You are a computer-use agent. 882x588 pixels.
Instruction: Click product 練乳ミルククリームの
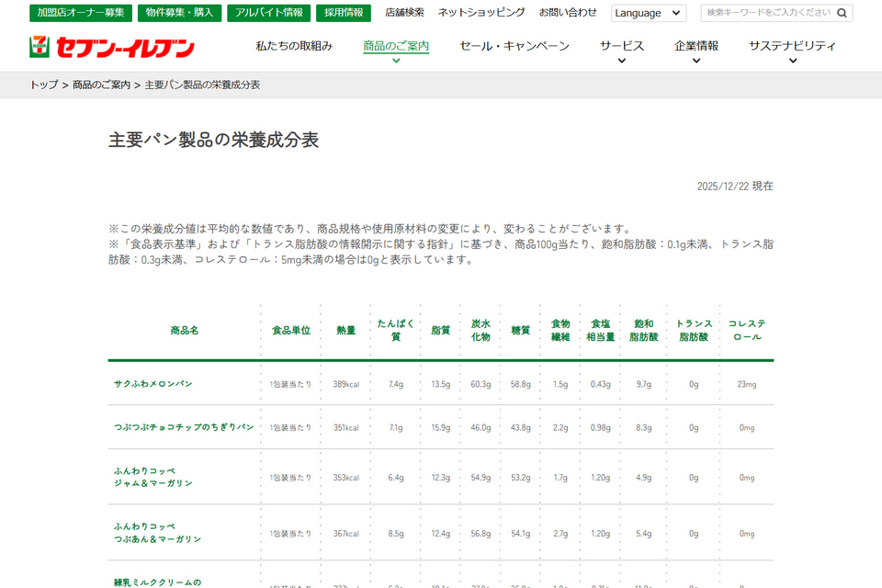(x=157, y=582)
